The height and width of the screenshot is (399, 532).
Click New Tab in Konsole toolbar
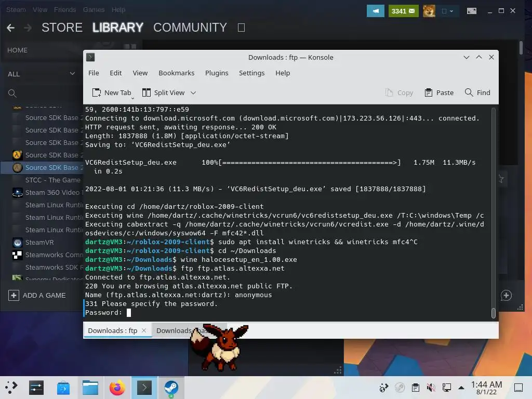tap(111, 92)
